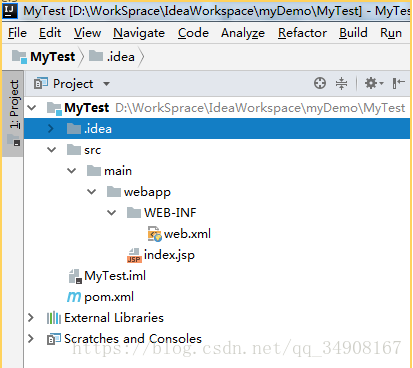The width and height of the screenshot is (413, 368).
Task: Open the Build menu
Action: point(353,33)
